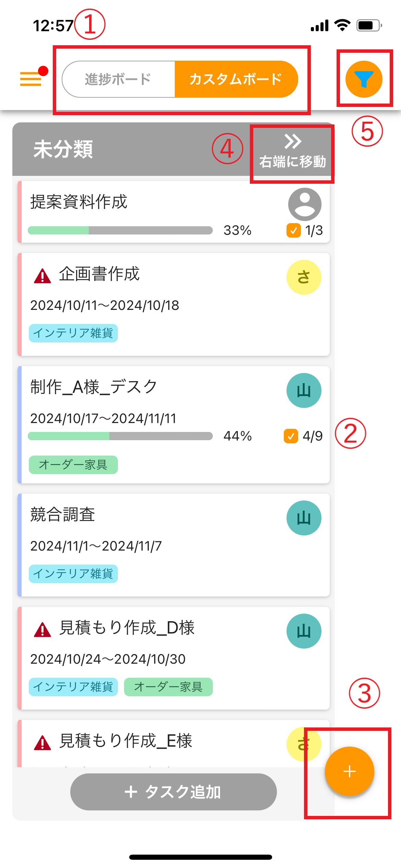Tap the orange floating plus button
401x868 pixels.
click(x=349, y=771)
